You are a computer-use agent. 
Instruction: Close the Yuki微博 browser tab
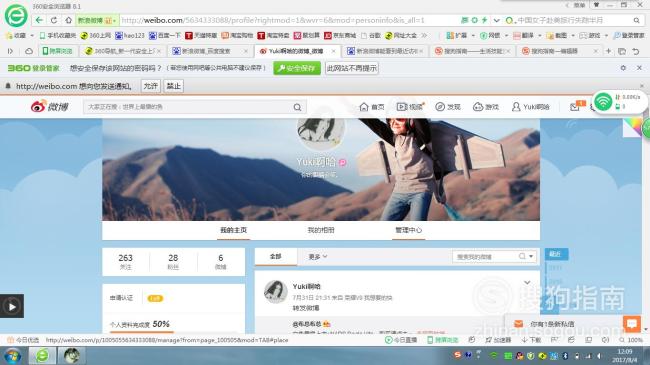click(x=333, y=51)
